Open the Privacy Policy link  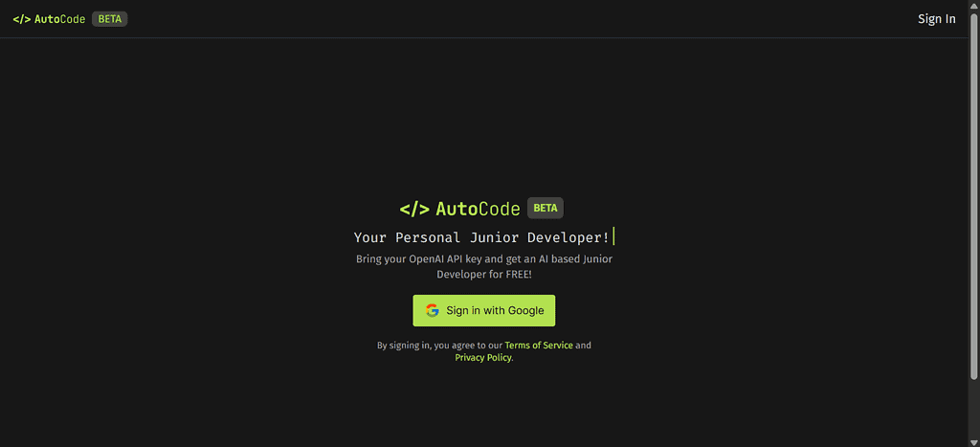click(483, 358)
